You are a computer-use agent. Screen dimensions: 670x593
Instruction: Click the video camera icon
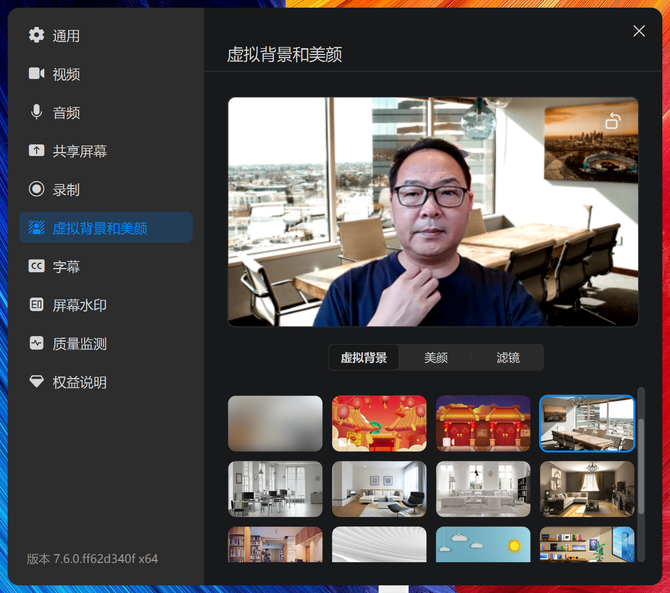[36, 73]
